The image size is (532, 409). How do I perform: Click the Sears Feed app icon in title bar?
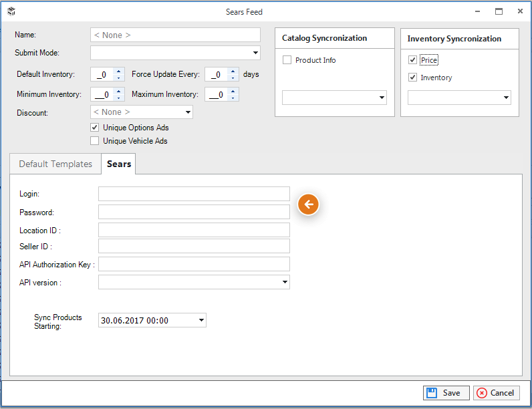(11, 11)
